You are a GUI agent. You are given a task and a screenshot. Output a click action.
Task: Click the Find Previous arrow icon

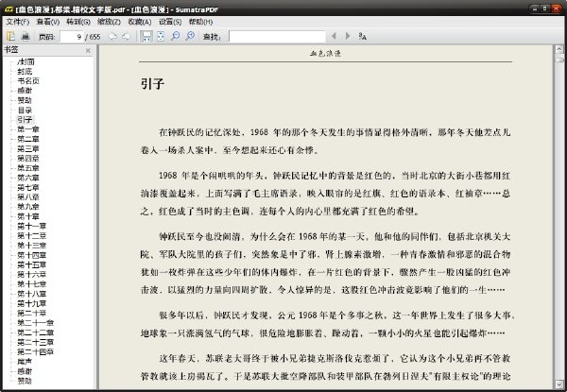coord(334,36)
